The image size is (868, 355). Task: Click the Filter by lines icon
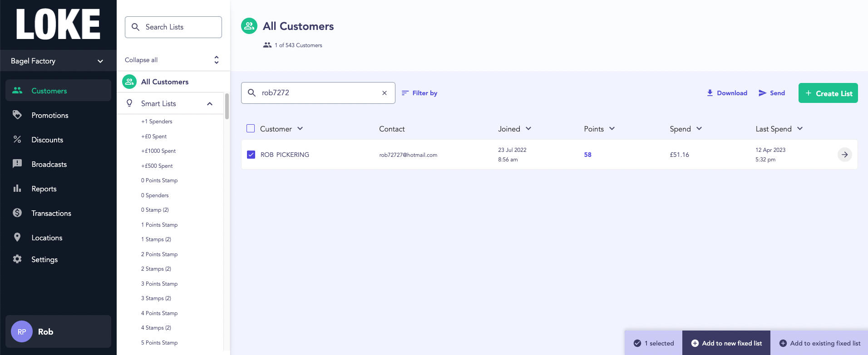pyautogui.click(x=405, y=92)
